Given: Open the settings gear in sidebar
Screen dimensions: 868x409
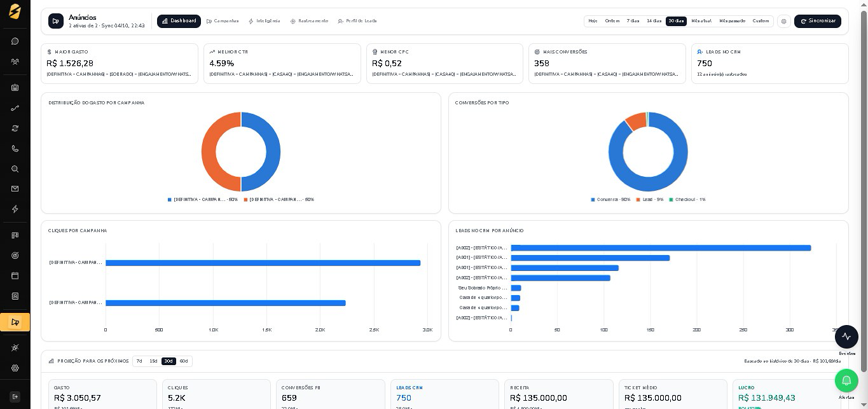Looking at the screenshot, I should 15,368.
